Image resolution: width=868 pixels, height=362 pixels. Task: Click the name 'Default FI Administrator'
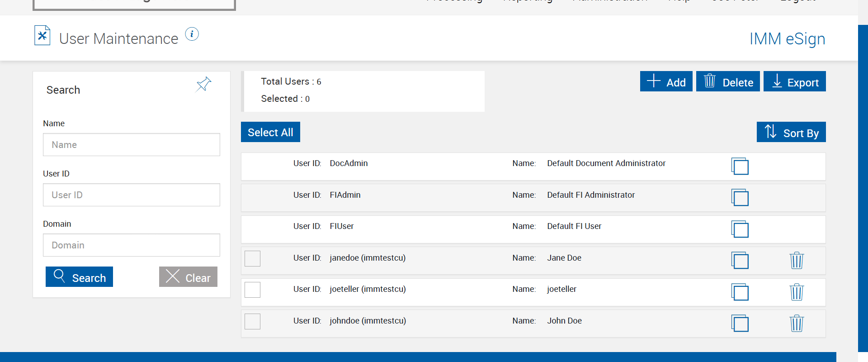(591, 195)
